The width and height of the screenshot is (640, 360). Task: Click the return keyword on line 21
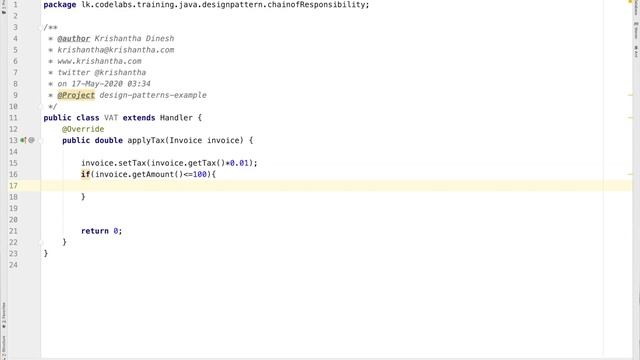click(x=95, y=231)
